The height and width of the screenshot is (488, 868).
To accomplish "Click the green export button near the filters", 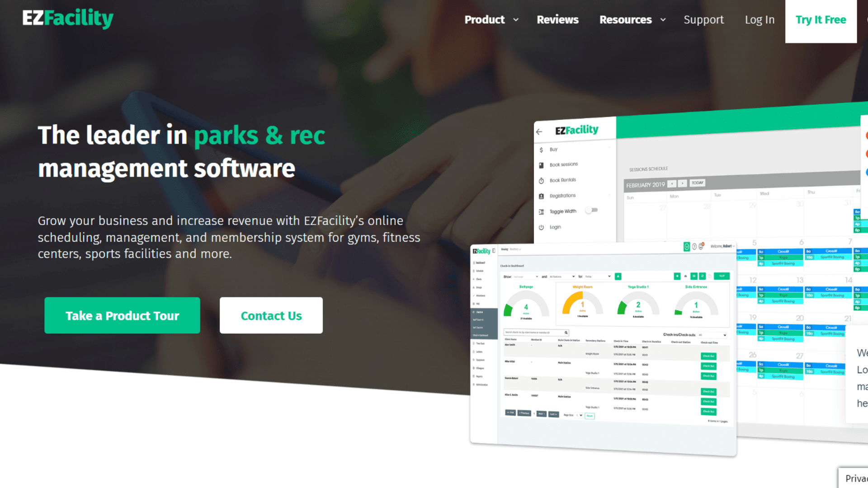I will point(618,277).
